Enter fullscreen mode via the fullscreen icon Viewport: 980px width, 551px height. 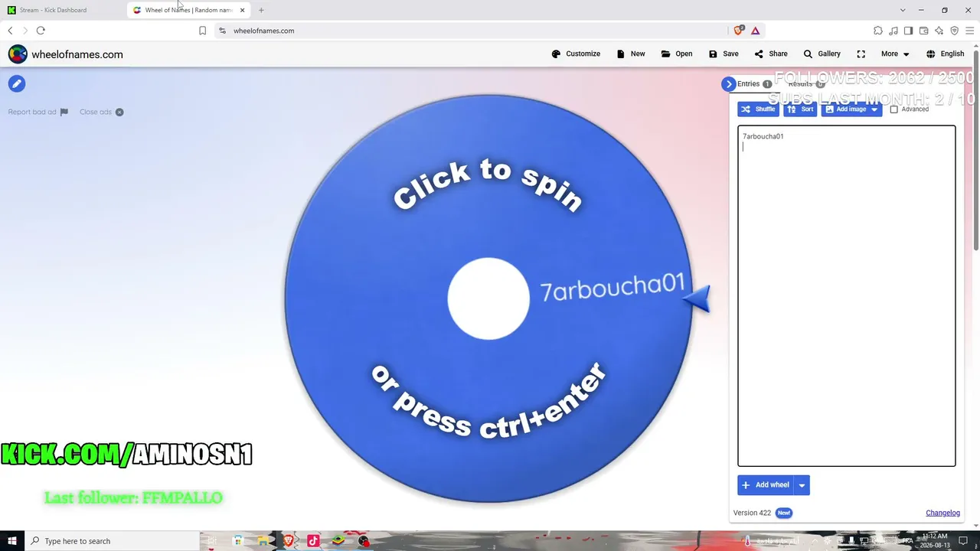pyautogui.click(x=861, y=54)
